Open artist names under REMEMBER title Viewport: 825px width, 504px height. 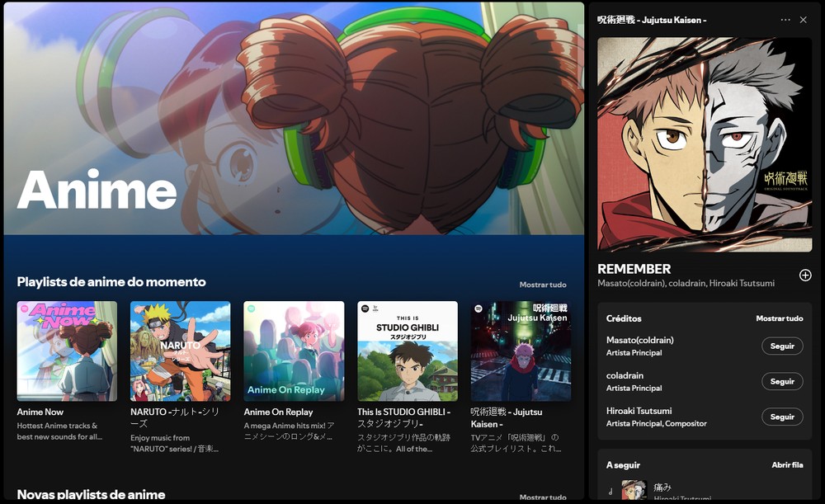(x=686, y=283)
